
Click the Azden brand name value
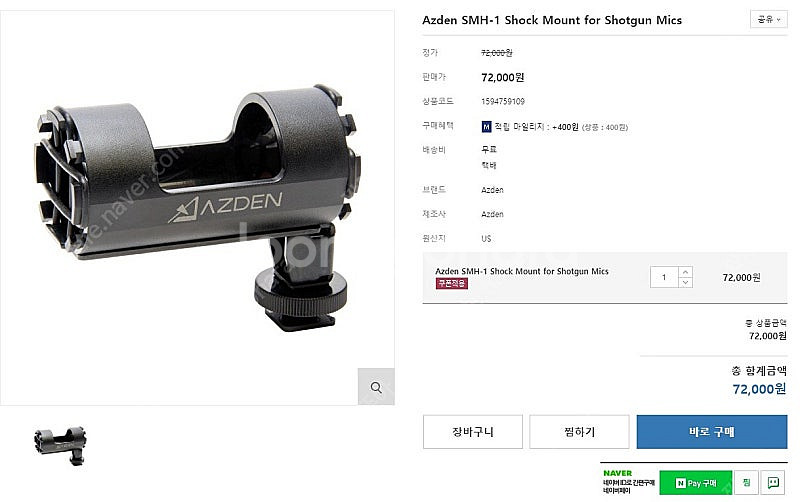pos(492,190)
